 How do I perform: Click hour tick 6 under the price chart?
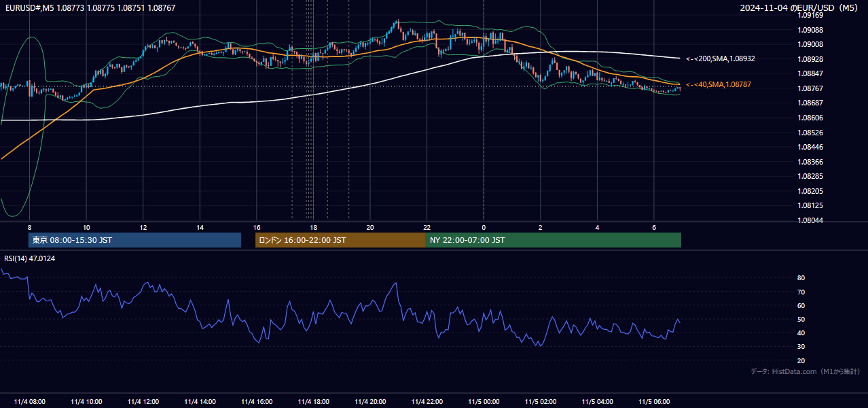click(654, 227)
